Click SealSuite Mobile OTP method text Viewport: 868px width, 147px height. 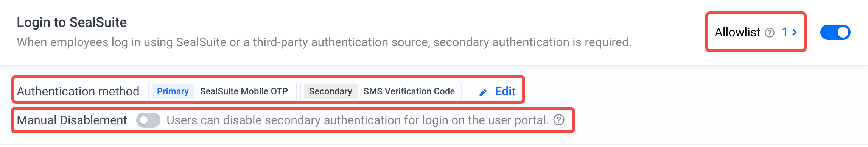click(x=244, y=91)
